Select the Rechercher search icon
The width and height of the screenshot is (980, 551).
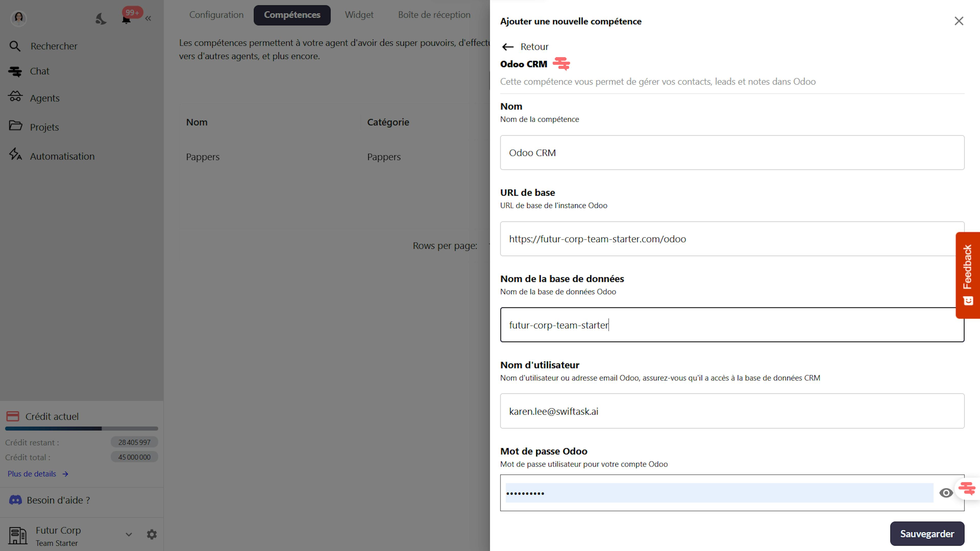tap(15, 46)
